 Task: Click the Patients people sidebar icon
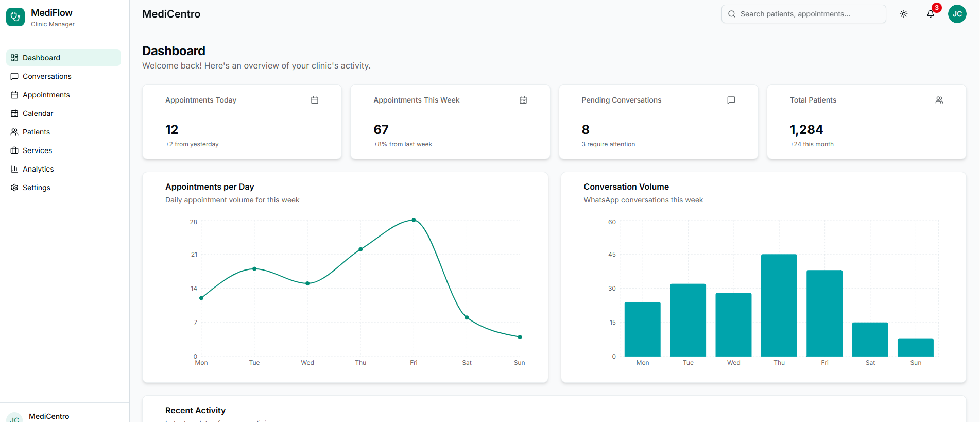[14, 132]
